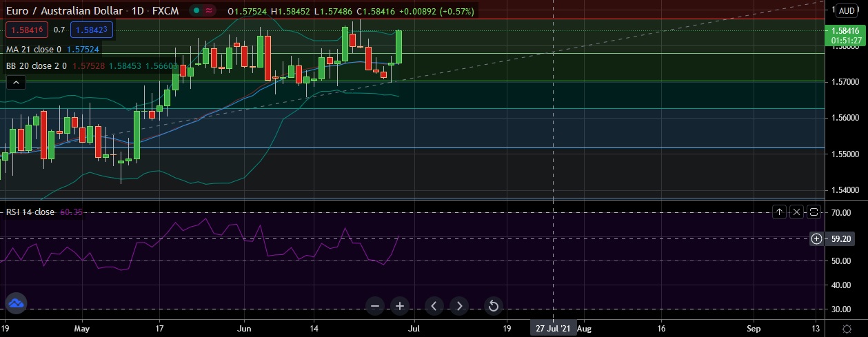Click the pink data mode indicator icon
This screenshot has height=337, width=868.
[209, 11]
